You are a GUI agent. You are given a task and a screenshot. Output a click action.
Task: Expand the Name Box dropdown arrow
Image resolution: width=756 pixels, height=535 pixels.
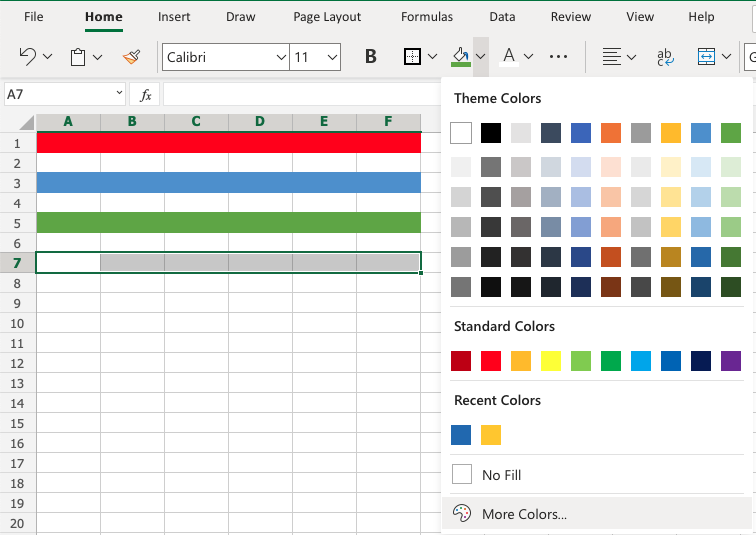(118, 95)
